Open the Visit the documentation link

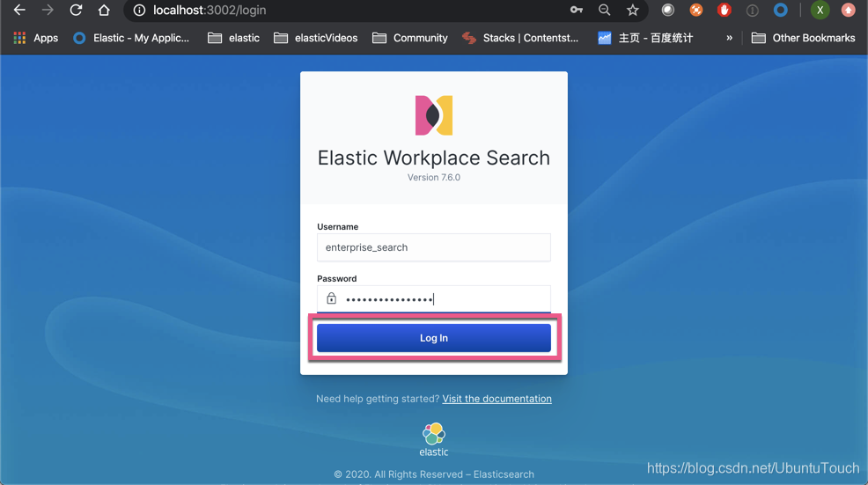click(x=497, y=399)
